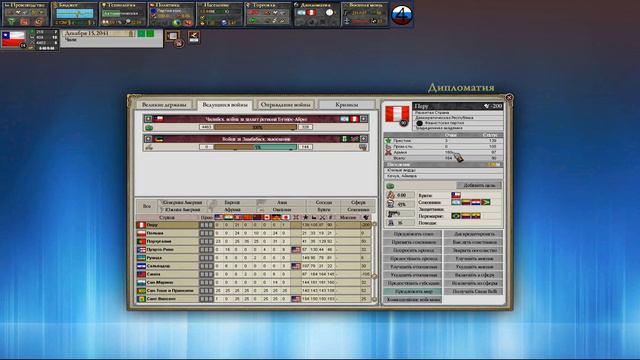This screenshot has width=640, height=360.
Task: Switch to Великие державы tab
Action: click(x=164, y=105)
